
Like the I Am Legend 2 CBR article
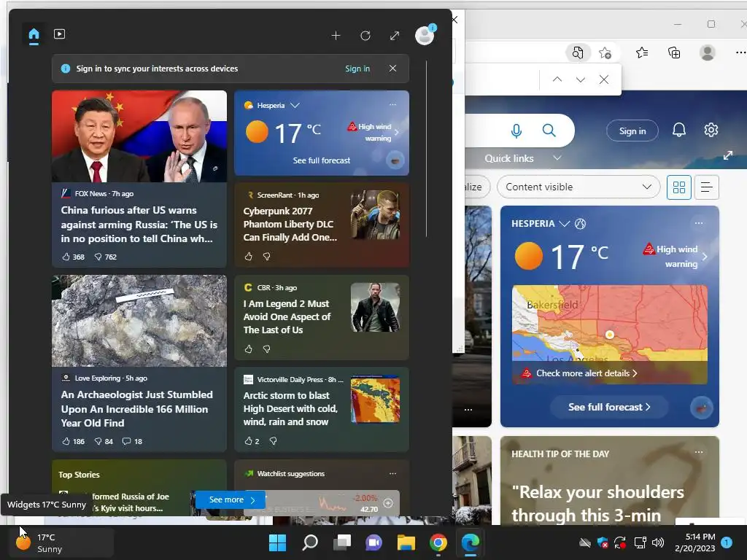pos(248,349)
